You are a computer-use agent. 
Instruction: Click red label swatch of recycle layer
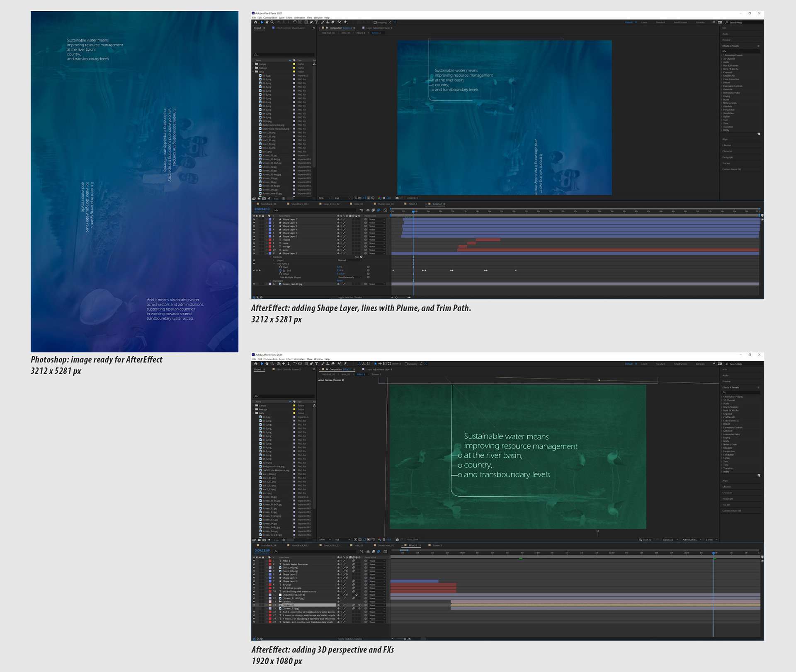270,240
